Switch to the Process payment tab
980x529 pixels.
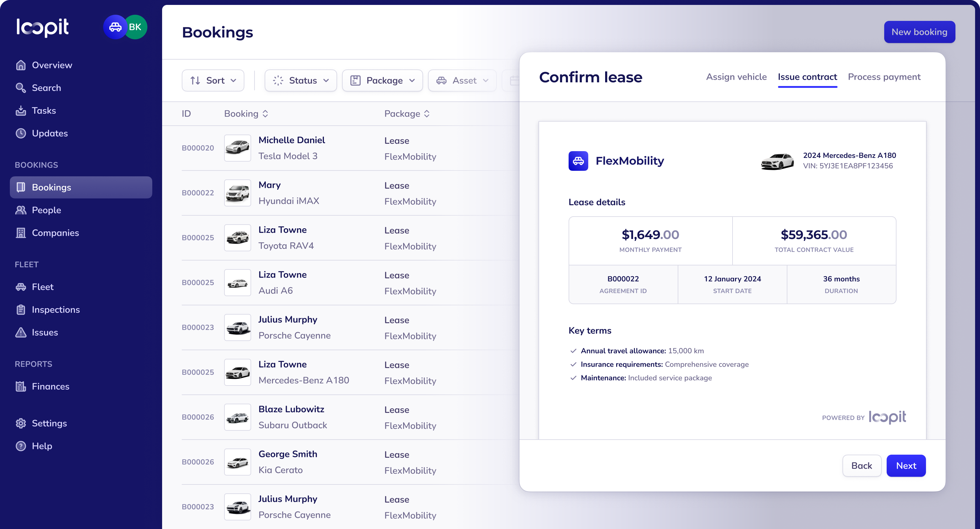(x=884, y=77)
